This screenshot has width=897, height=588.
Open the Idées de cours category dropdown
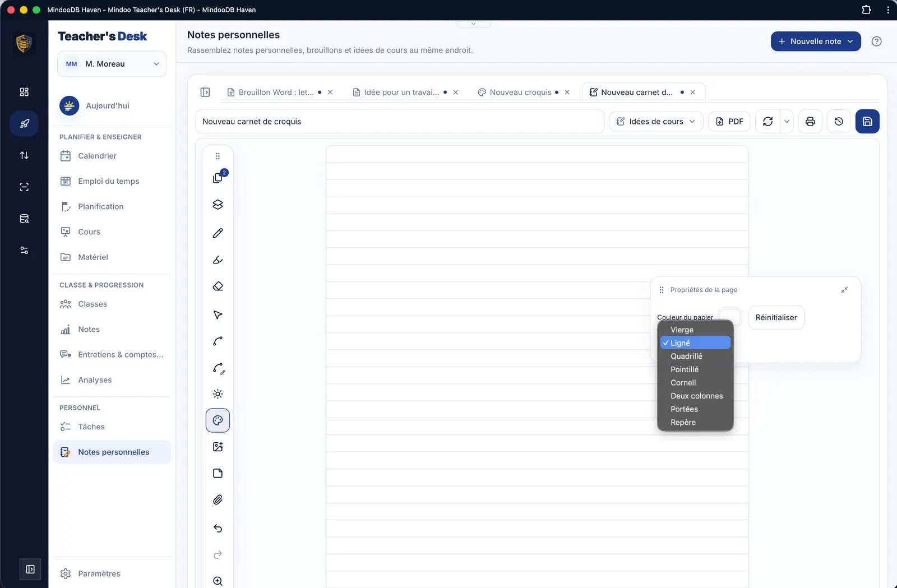coord(656,122)
